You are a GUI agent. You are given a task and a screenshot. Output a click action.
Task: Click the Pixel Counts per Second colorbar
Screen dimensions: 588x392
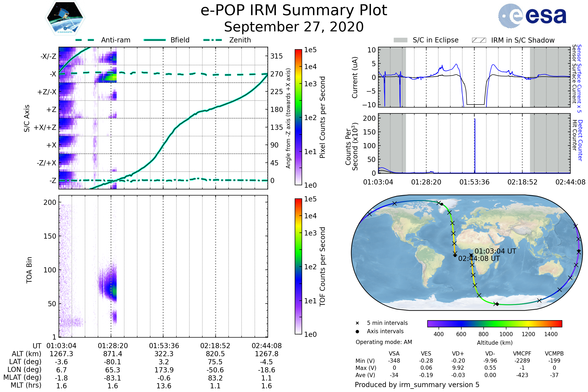[298, 117]
